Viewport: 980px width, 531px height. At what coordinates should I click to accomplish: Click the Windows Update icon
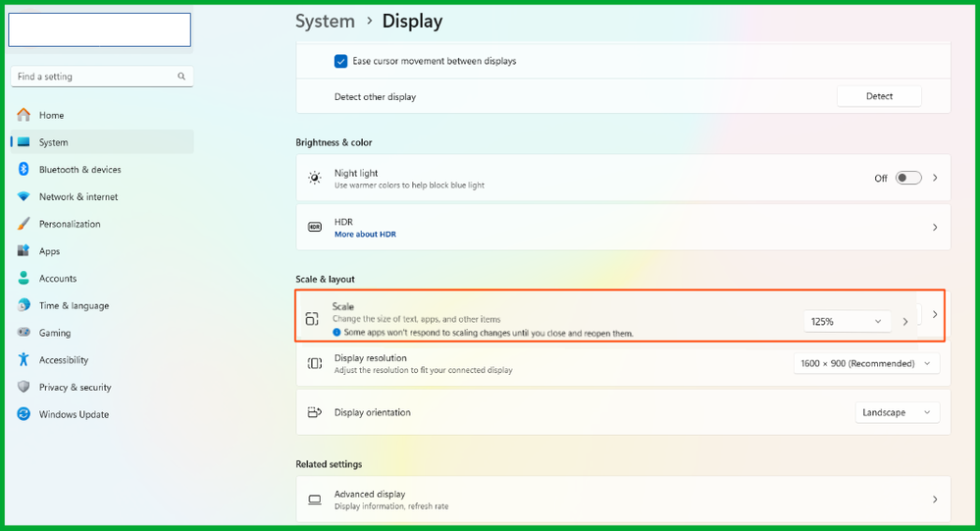[x=24, y=414]
